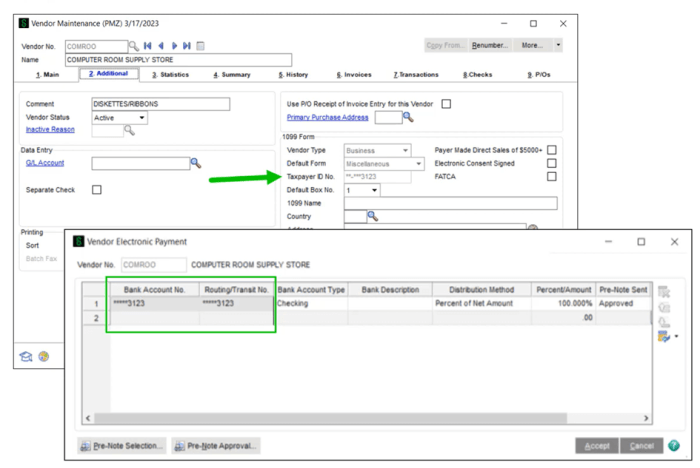Screen dimensions: 700x468
Task: Check Electronic Consent Signed box
Action: click(552, 163)
